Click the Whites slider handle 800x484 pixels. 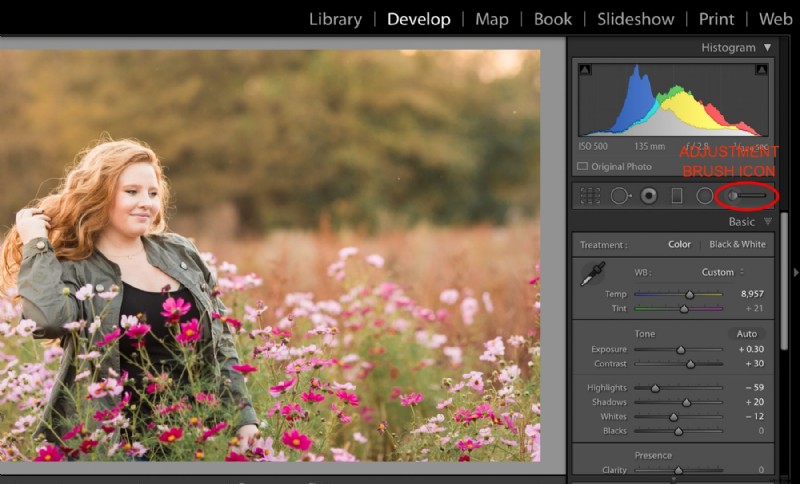click(673, 417)
